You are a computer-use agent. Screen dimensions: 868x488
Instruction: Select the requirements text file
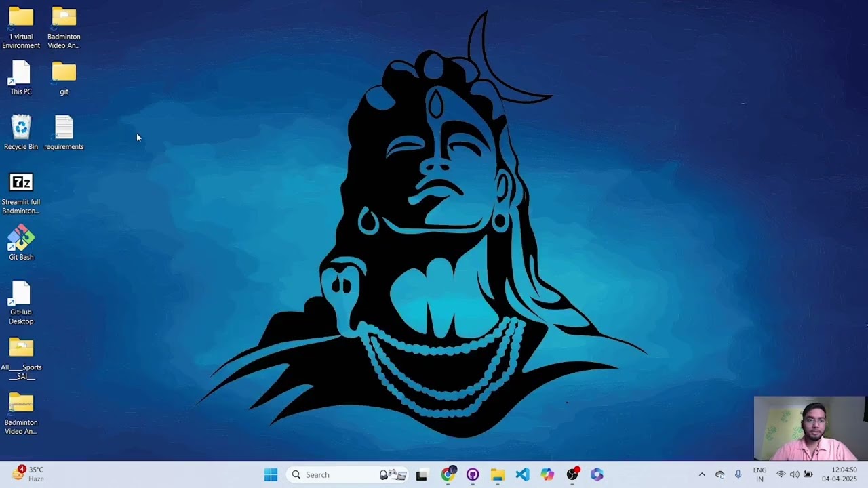(64, 133)
